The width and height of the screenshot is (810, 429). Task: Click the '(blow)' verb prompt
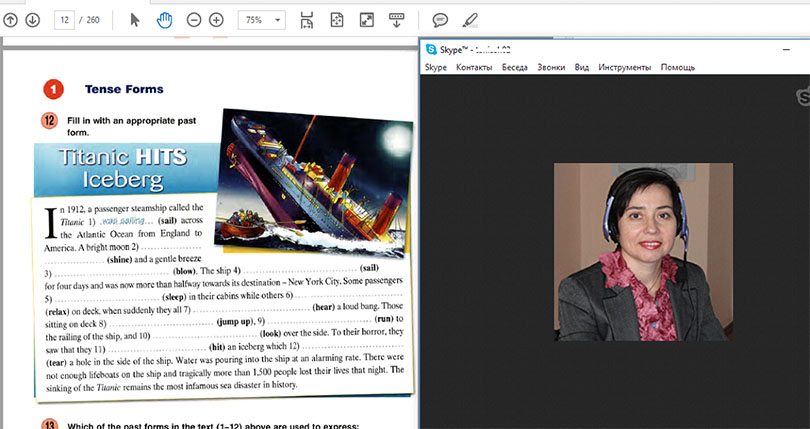(184, 271)
